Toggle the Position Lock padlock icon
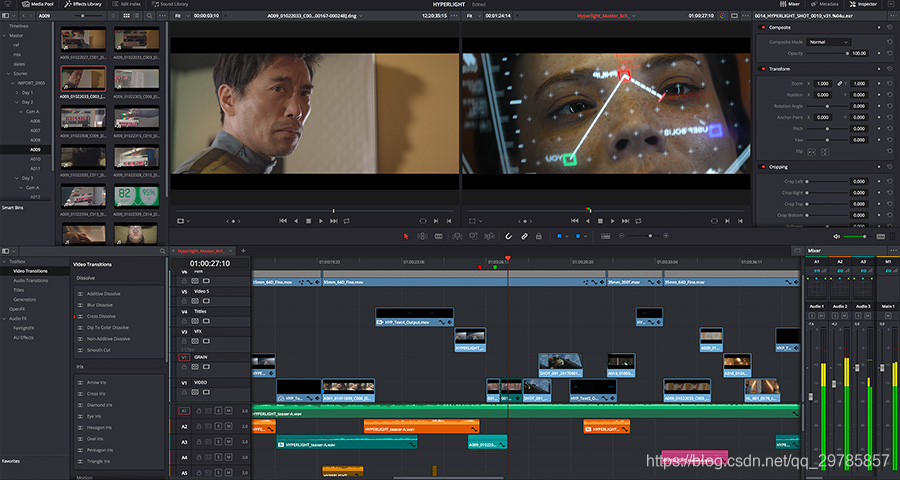Viewport: 900px width, 480px height. click(x=538, y=236)
